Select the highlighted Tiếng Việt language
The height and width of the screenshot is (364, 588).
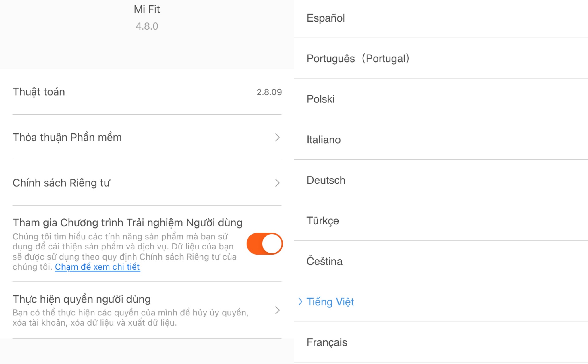pos(441,301)
